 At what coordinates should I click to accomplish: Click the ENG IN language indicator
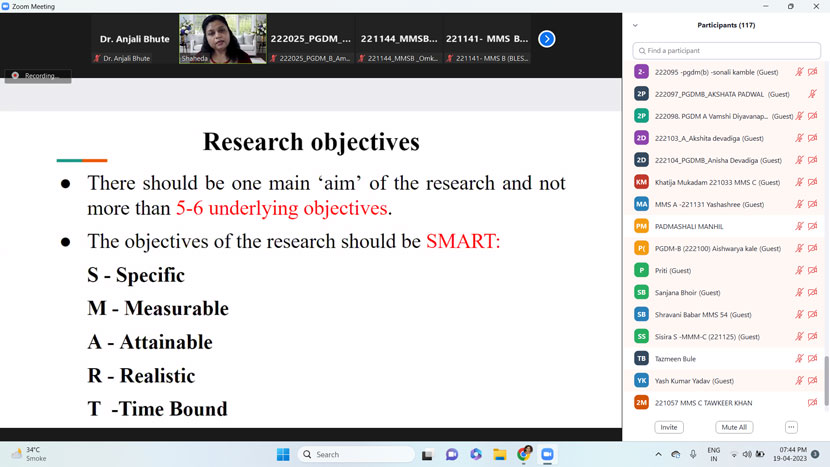tap(714, 454)
